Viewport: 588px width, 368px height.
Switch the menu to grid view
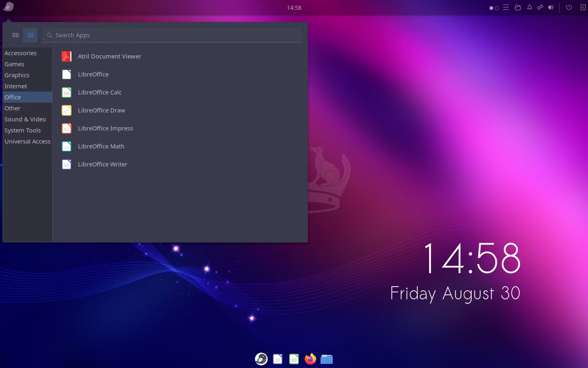(16, 35)
